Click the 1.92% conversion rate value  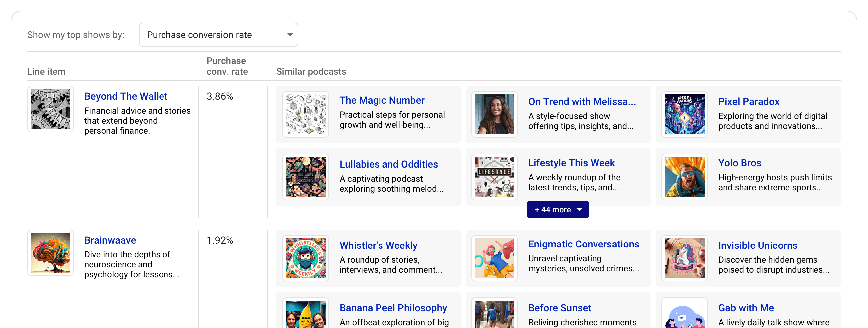point(220,240)
